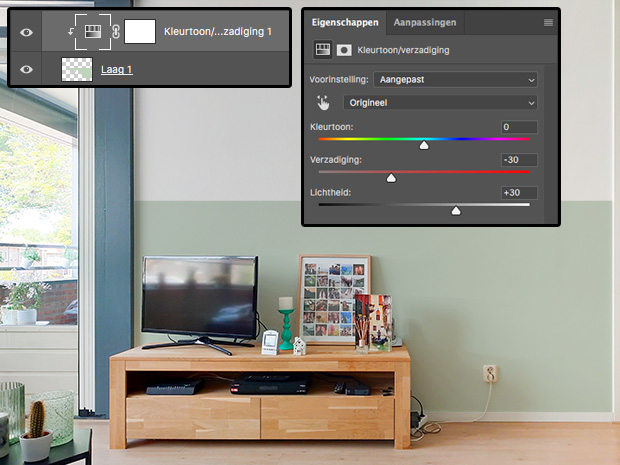Screen dimensions: 620x465
Task: Click the clipping mask arrow indicator
Action: click(71, 31)
